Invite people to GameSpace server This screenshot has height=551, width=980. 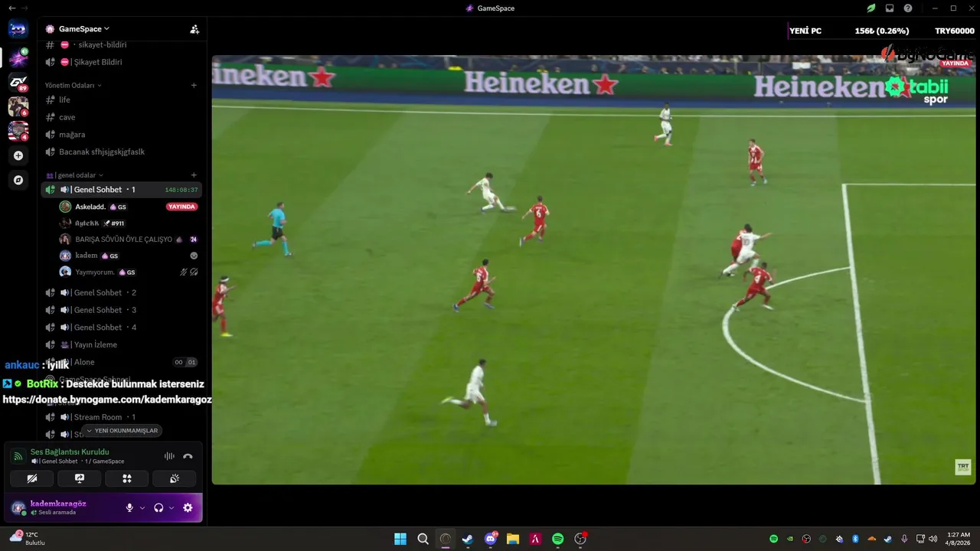(194, 29)
